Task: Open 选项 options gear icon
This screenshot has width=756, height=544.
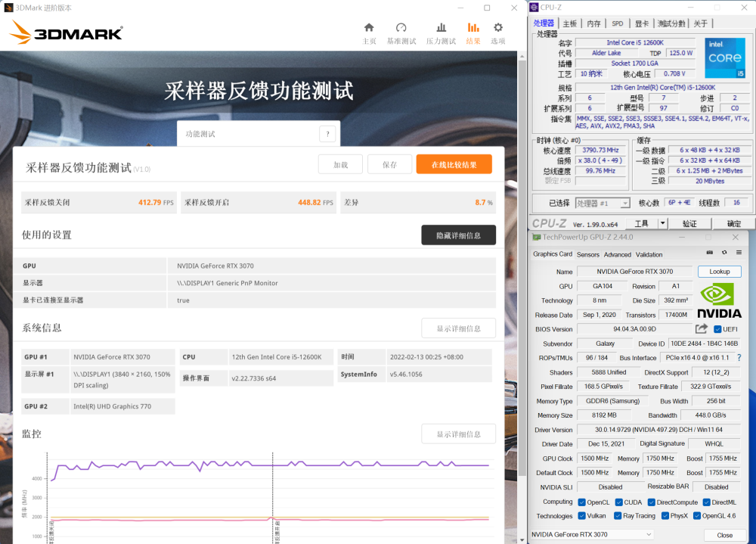Action: tap(498, 27)
